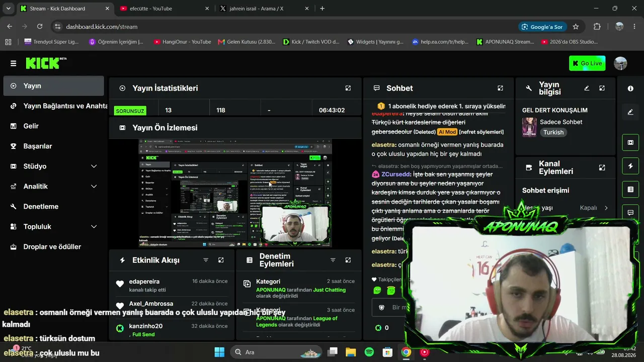
Task: Expand the Kanal Eylemleri panel
Action: (x=602, y=167)
